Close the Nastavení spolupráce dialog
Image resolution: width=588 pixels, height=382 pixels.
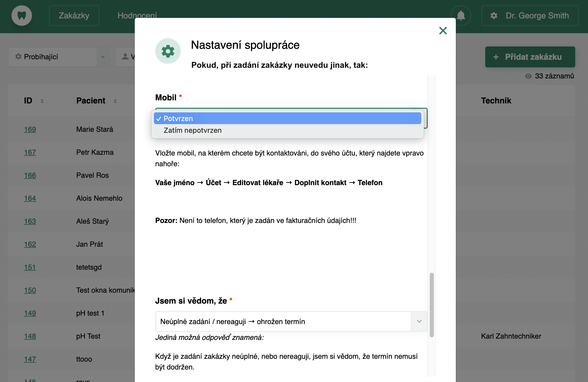[443, 31]
